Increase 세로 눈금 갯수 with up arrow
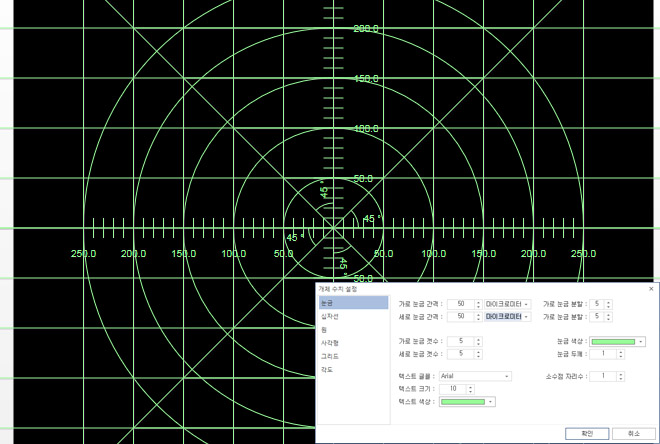Screen dimensions: 660x444 (478, 352)
